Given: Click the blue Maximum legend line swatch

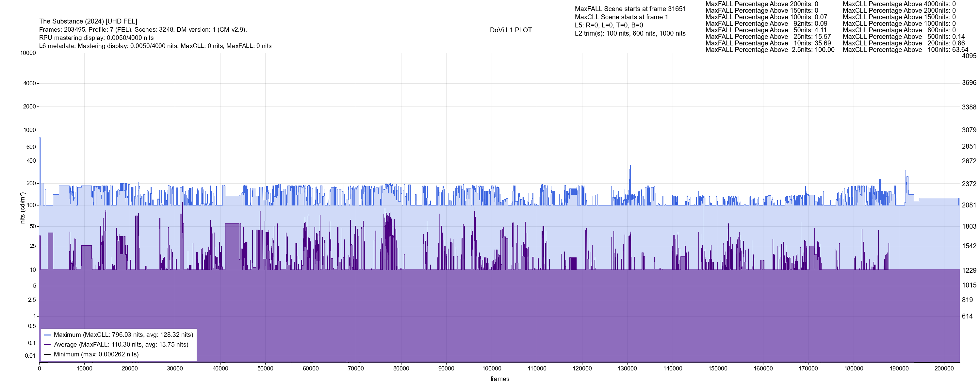Looking at the screenshot, I should point(48,335).
